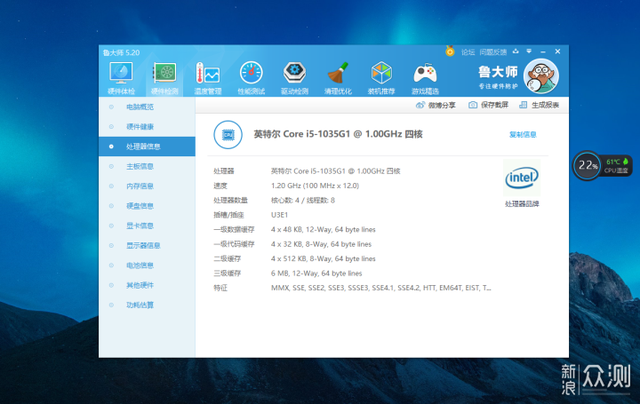
Task: Click the gold medal icon in title bar
Action: coord(450,51)
